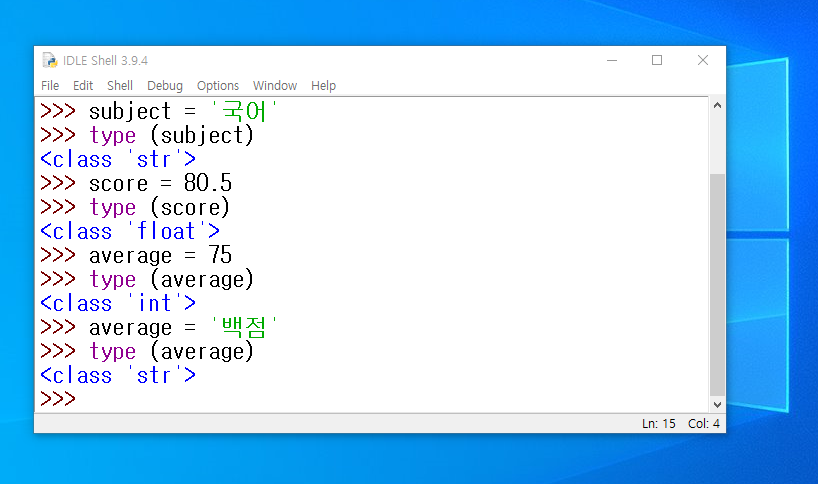Viewport: 818px width, 484px height.
Task: Click the empty prompt on the last line
Action: click(58, 399)
